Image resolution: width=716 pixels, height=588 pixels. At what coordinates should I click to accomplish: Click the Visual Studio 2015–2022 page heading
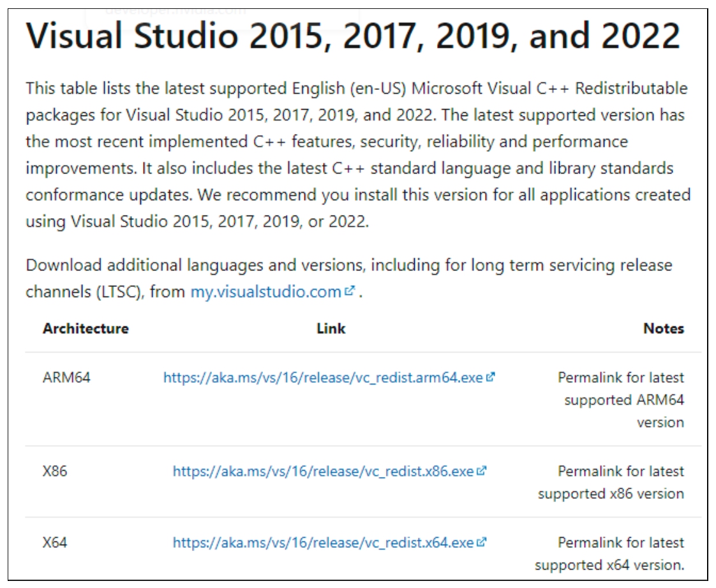point(353,36)
